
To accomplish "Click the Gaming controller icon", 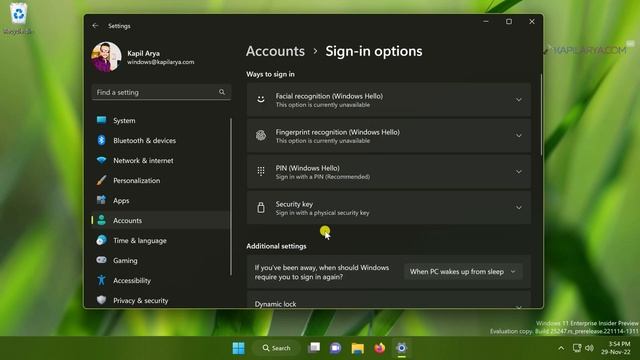I will pyautogui.click(x=102, y=260).
